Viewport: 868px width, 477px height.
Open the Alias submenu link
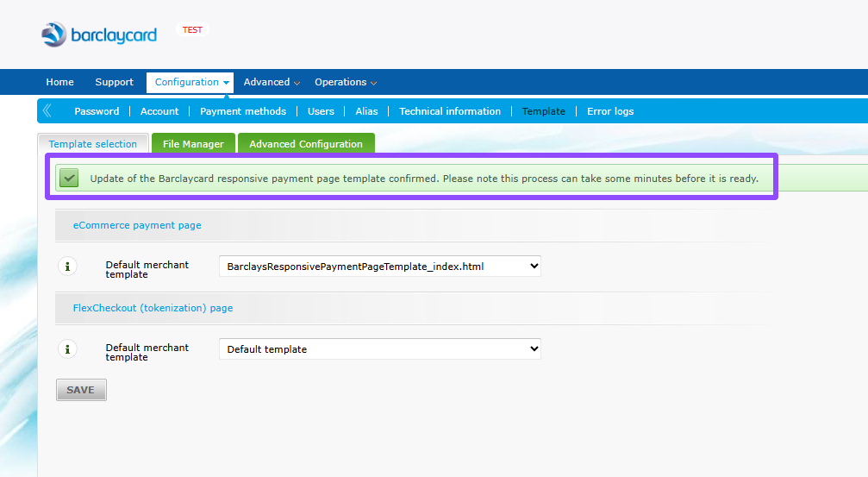point(366,111)
